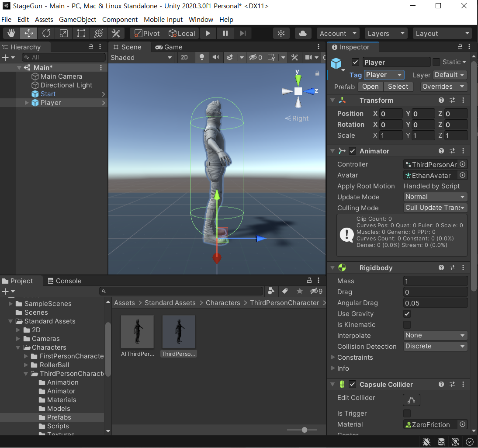This screenshot has width=478, height=448.
Task: Disable the Animator component checkbox
Action: [x=353, y=151]
